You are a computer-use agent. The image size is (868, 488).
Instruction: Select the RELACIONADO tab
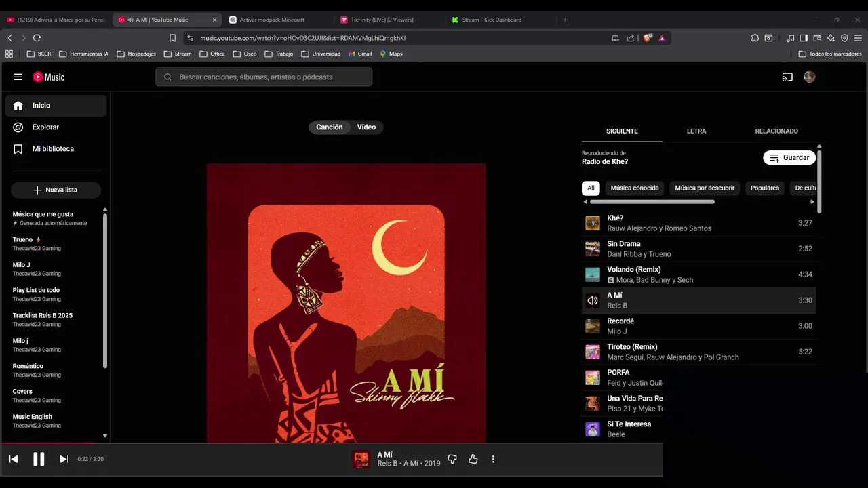click(x=776, y=131)
